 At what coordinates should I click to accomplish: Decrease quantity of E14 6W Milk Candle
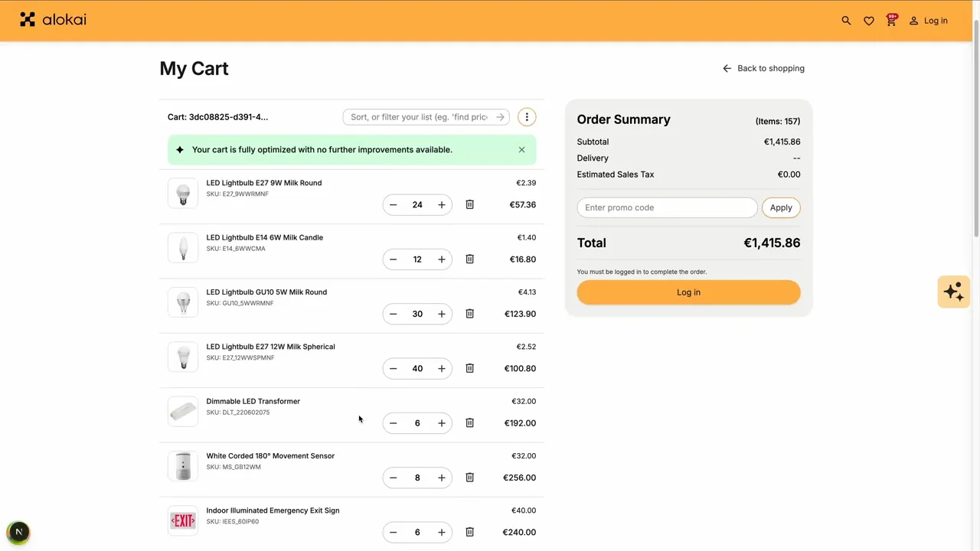(394, 259)
